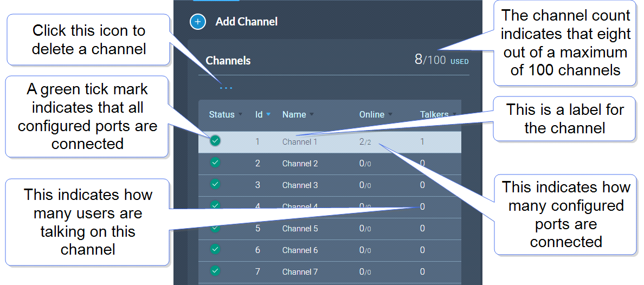Click the green tick status of Channel 5
644x285 pixels.
point(215,228)
